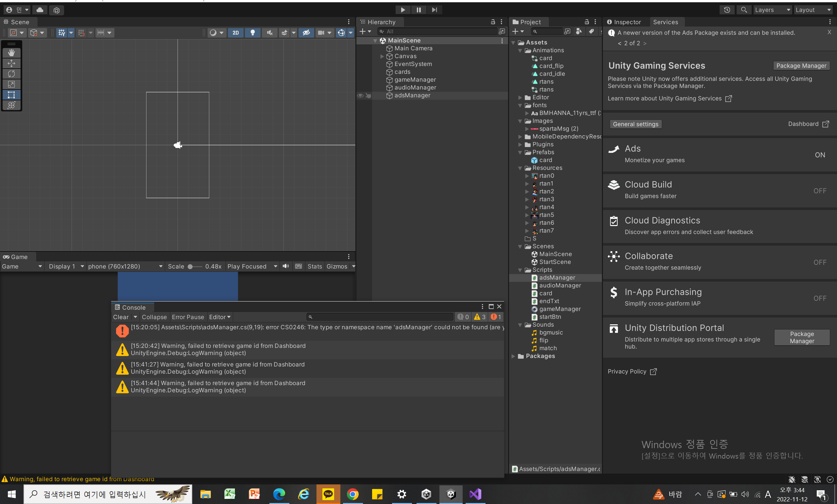Screen dimensions: 837x504
Task: Select the Move tool in Scene view
Action: (x=11, y=63)
